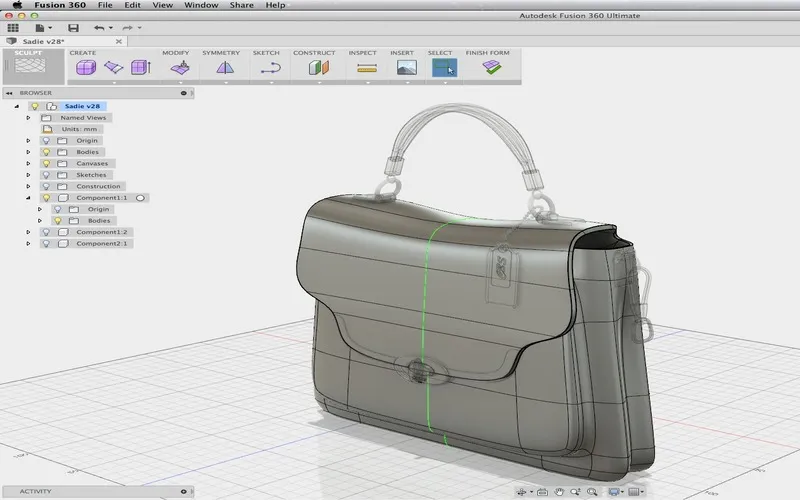Image resolution: width=800 pixels, height=500 pixels.
Task: Open the data panel grid icon
Action: (13, 28)
